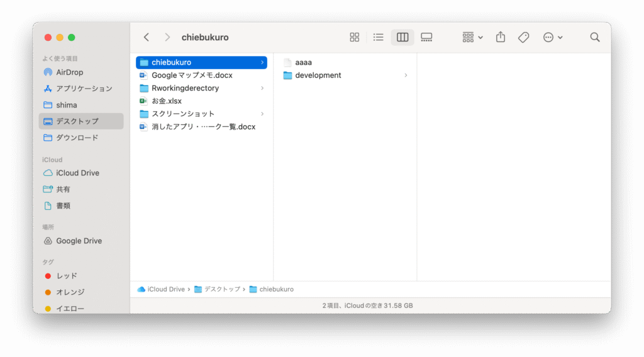
Task: Click the status bar item count text
Action: pyautogui.click(x=367, y=305)
